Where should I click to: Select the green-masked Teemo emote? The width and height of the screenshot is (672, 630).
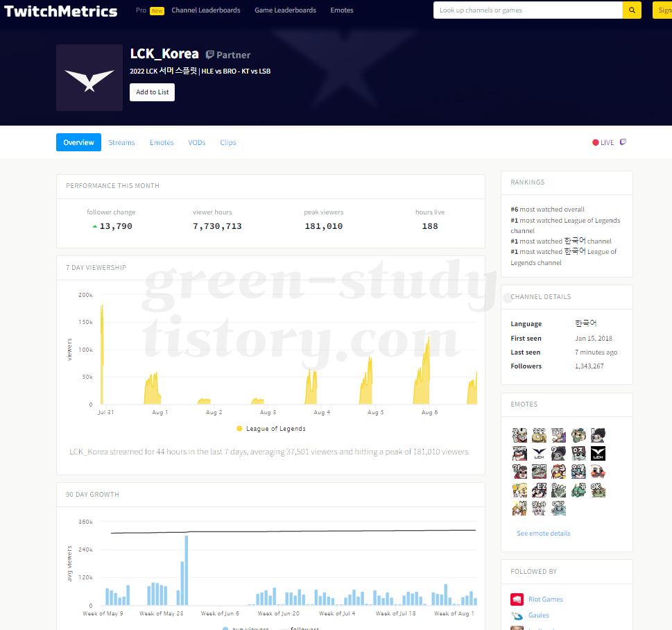578,435
